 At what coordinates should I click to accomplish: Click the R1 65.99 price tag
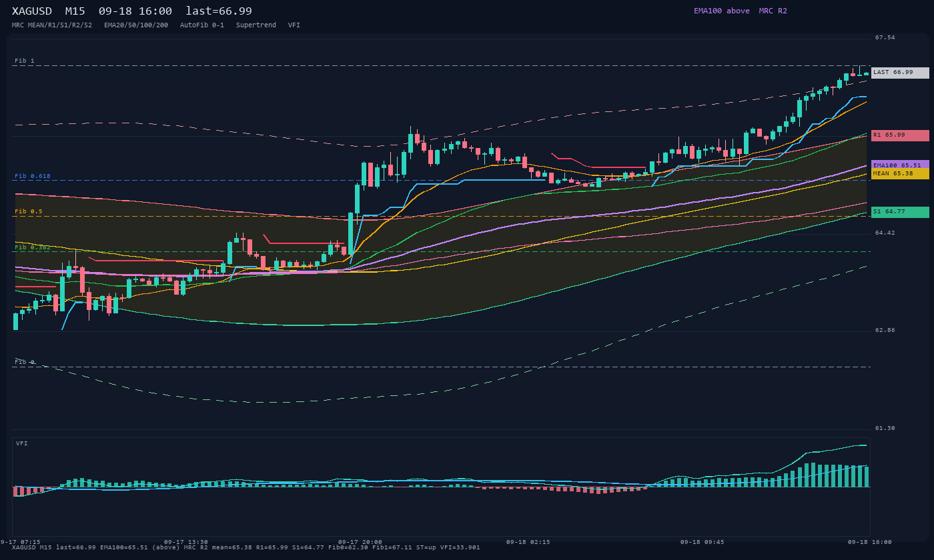[x=900, y=135]
